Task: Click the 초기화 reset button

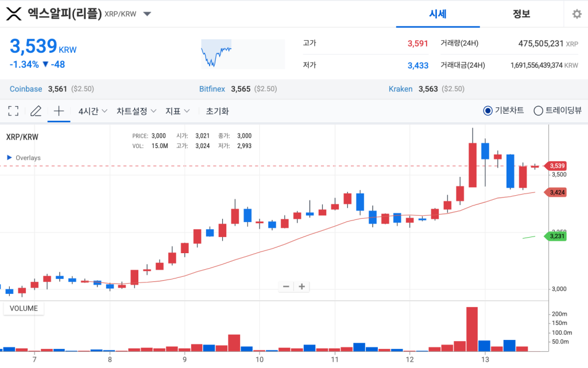Action: pos(217,111)
